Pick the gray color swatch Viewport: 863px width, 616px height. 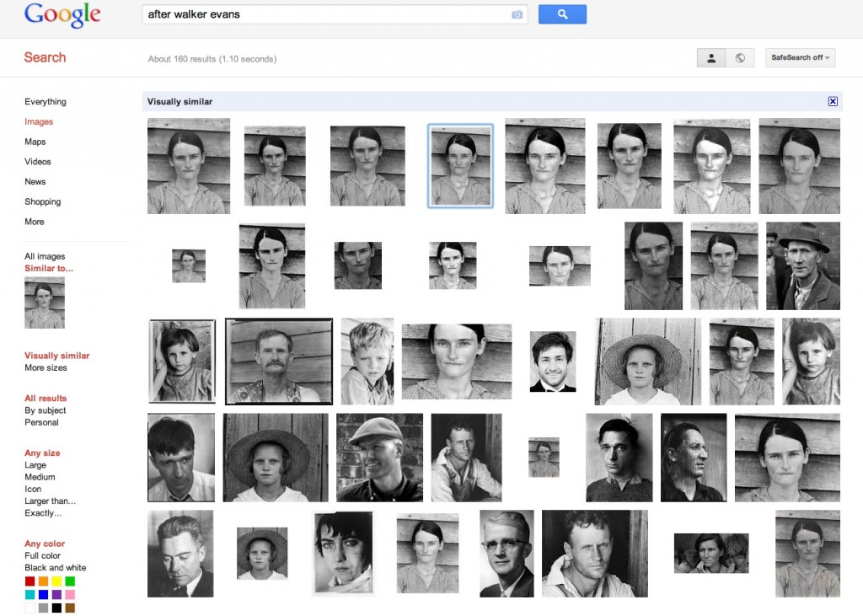(43, 608)
